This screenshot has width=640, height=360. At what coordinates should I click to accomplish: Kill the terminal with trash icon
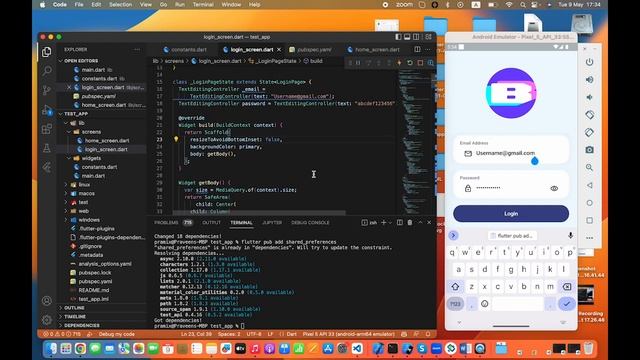pos(410,222)
